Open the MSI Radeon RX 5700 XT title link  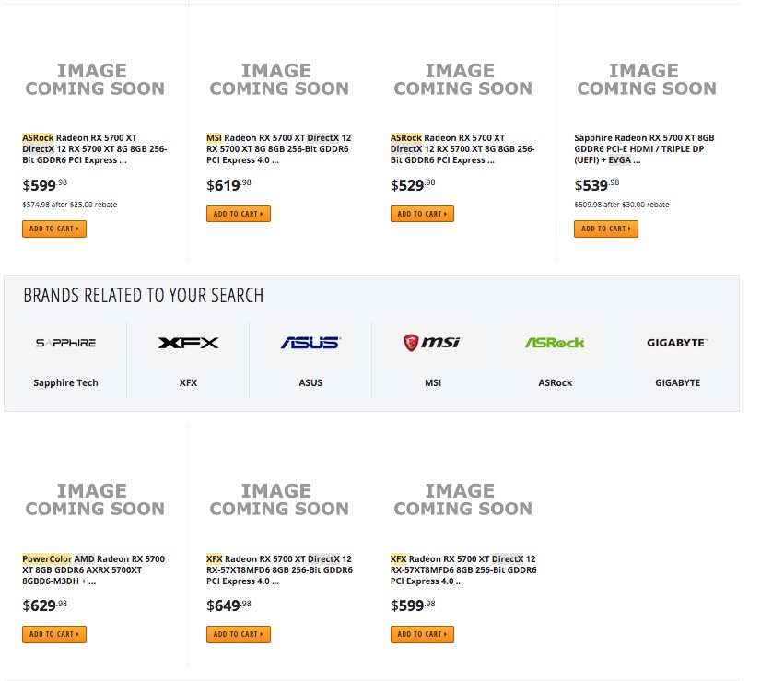pyautogui.click(x=279, y=148)
